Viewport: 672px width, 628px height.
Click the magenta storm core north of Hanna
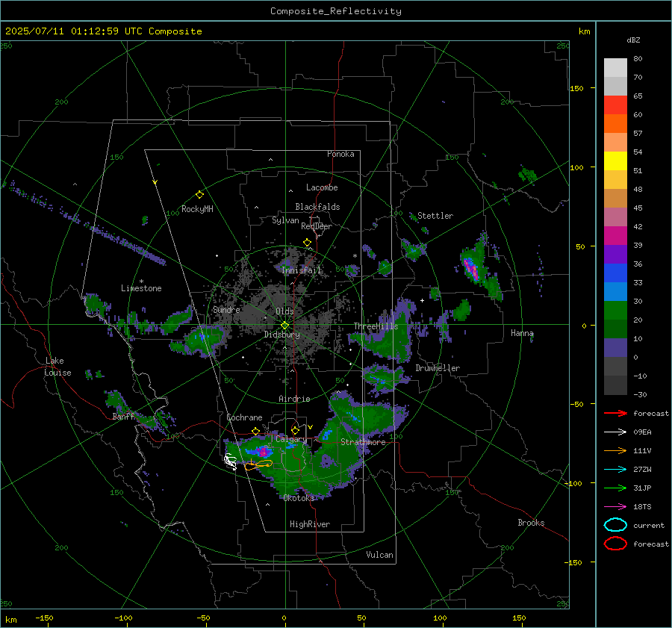[x=473, y=270]
